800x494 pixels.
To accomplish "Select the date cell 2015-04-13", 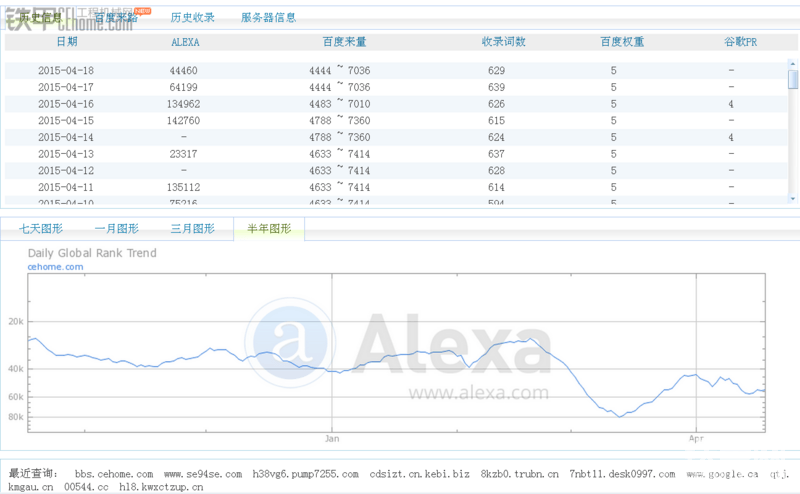I will (x=66, y=154).
